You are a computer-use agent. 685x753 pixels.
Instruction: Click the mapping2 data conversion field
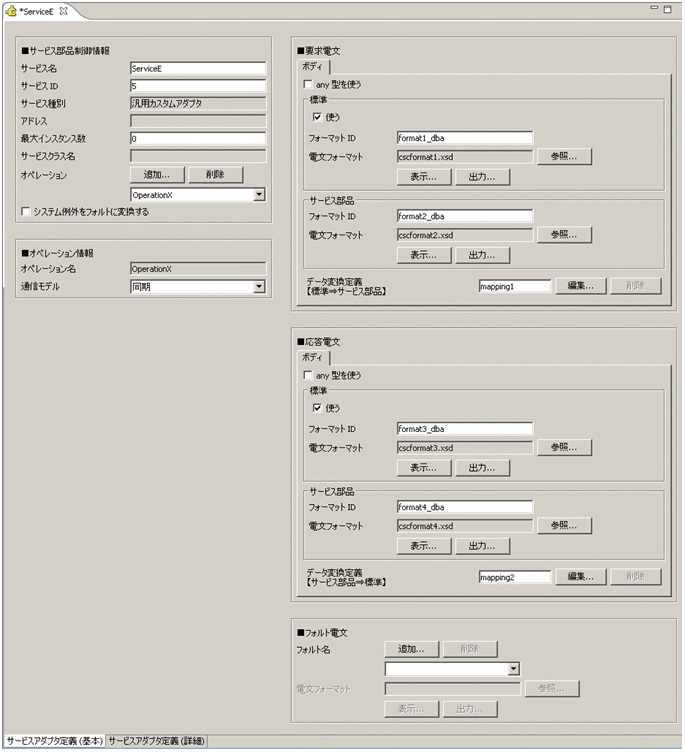[x=515, y=577]
